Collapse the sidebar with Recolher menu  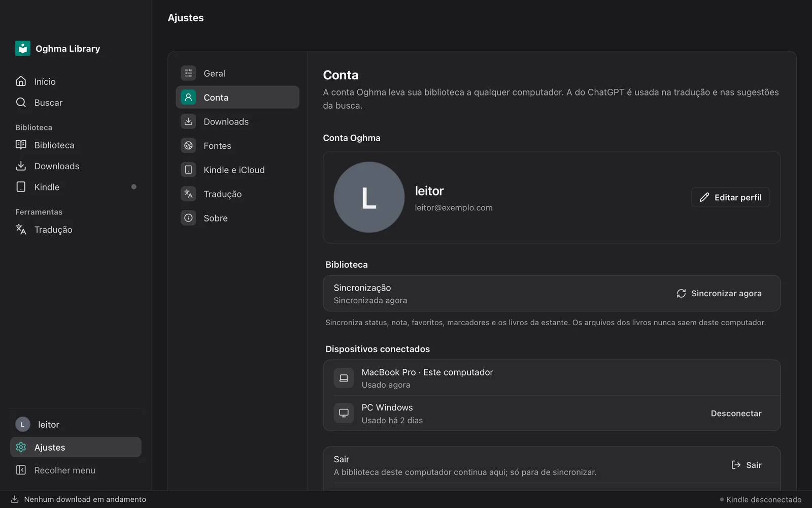click(x=76, y=470)
